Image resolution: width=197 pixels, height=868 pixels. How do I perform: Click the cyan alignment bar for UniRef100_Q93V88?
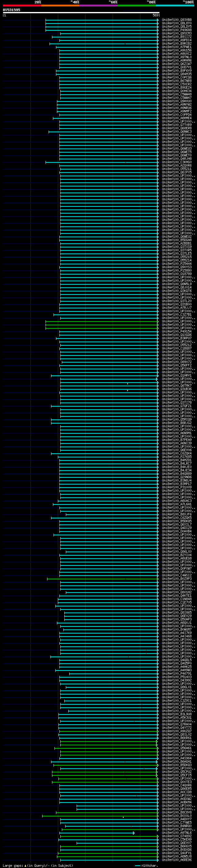[x=102, y=20]
